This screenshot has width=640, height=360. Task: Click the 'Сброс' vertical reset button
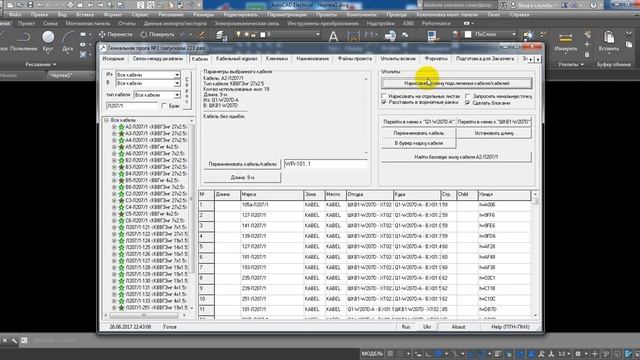(x=187, y=90)
